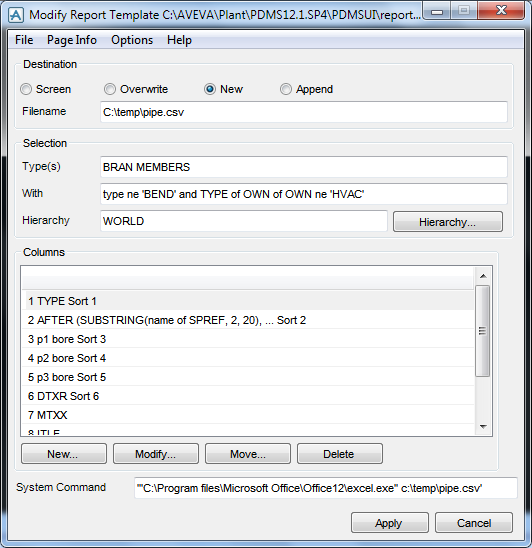Select the Overwrite destination radio button
This screenshot has width=532, height=548.
[x=110, y=89]
